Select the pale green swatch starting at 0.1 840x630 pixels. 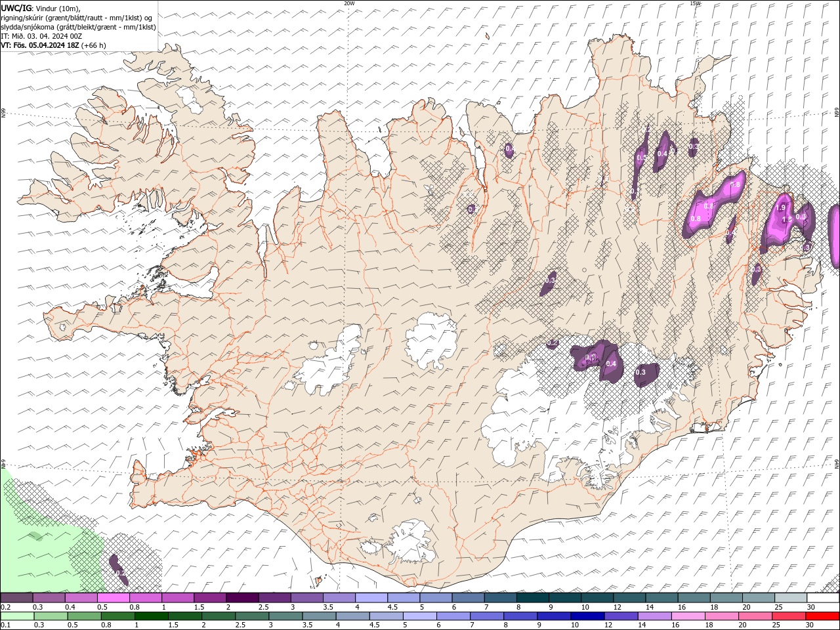click(17, 616)
